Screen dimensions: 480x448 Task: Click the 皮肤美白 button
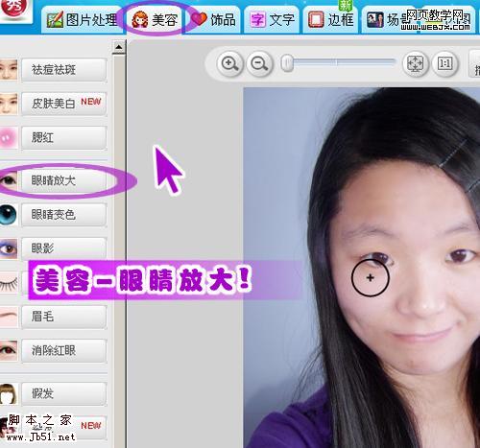pos(64,104)
